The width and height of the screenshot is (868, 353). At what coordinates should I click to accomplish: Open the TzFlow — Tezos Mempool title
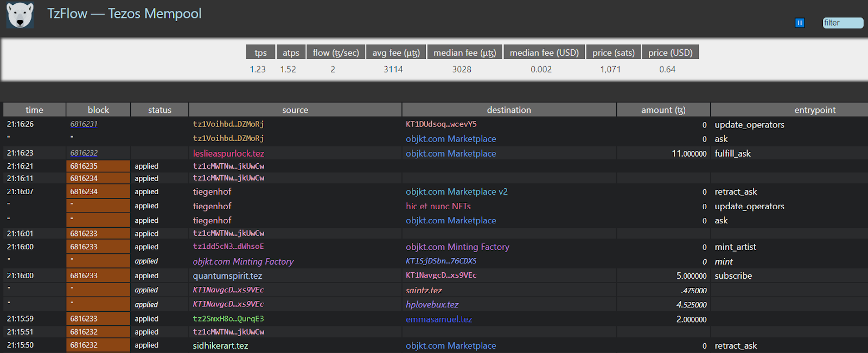click(124, 14)
